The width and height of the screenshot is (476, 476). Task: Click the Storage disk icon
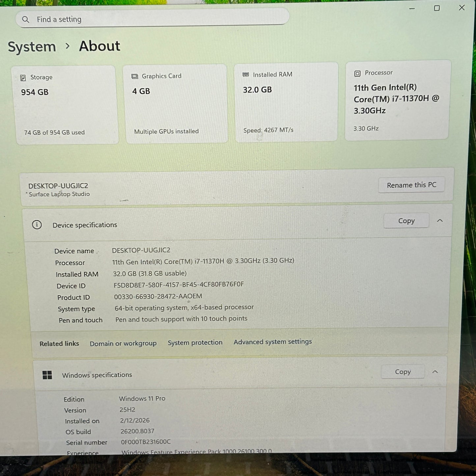click(x=23, y=77)
